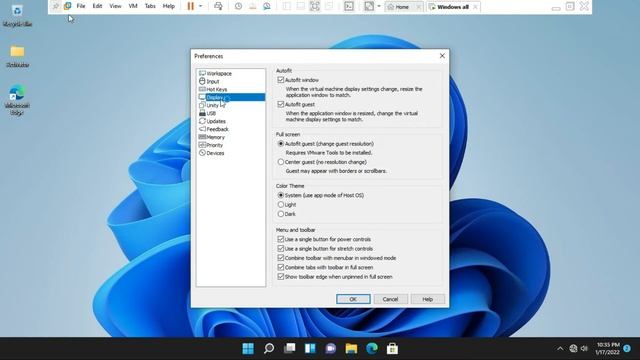This screenshot has height=360, width=640.
Task: Click the Manage Snapshots icon
Action: click(267, 6)
